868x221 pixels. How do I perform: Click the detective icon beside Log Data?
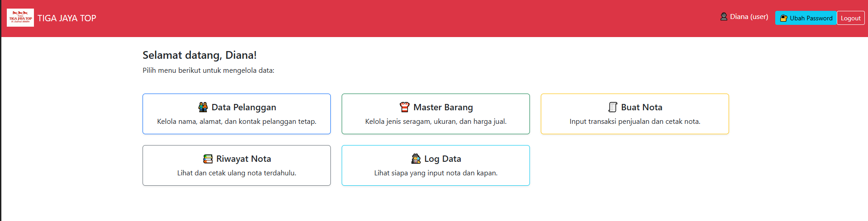click(x=416, y=159)
